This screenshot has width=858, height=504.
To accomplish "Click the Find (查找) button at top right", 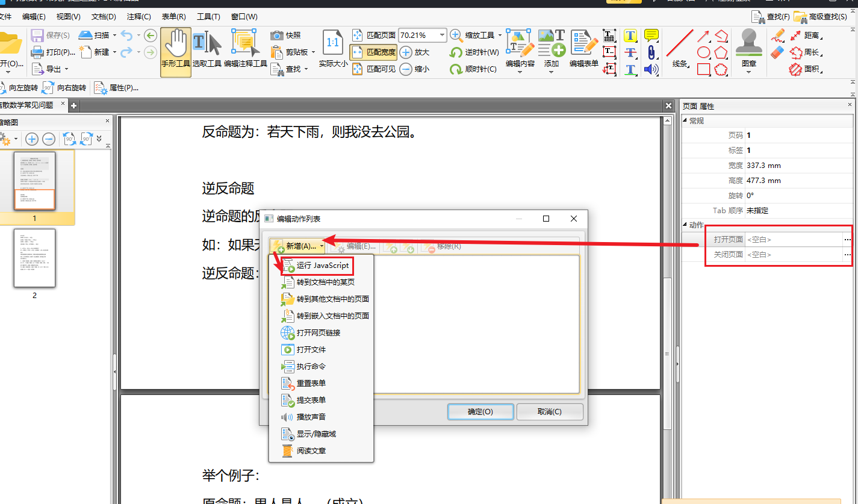I will tap(771, 17).
